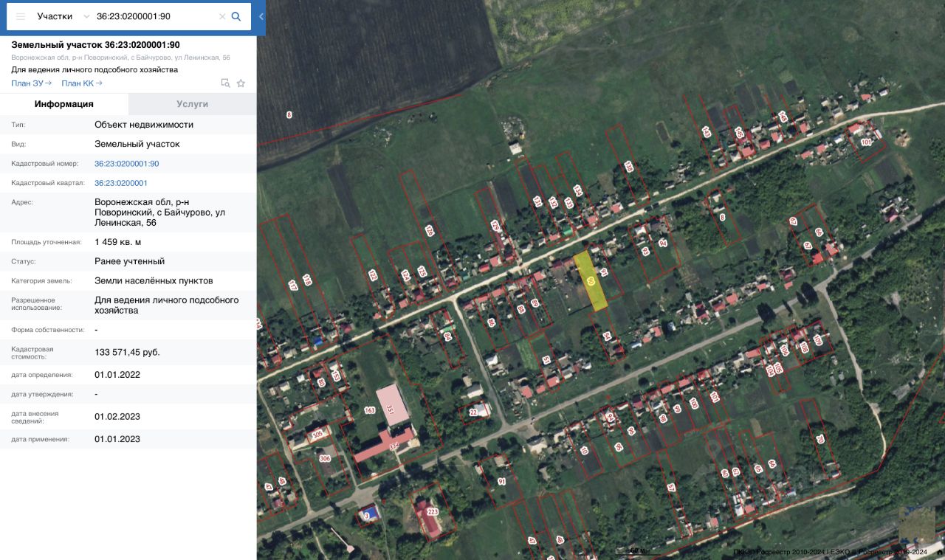The height and width of the screenshot is (560, 945).
Task: Click the home icon in the map corner
Action: 939,553
